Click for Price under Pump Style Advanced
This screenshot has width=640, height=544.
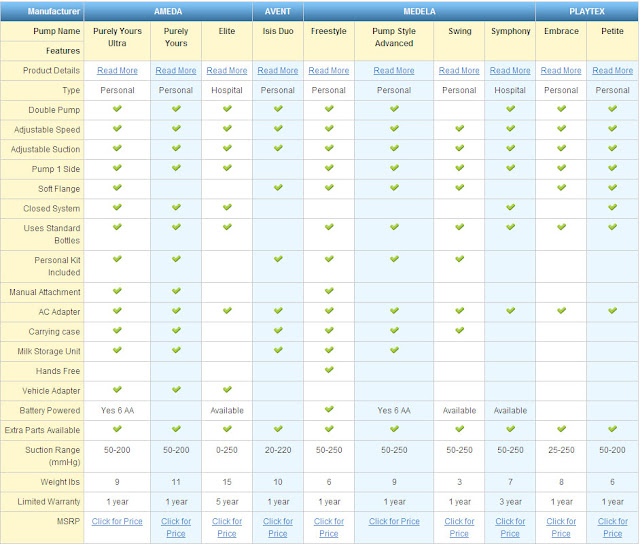394,522
